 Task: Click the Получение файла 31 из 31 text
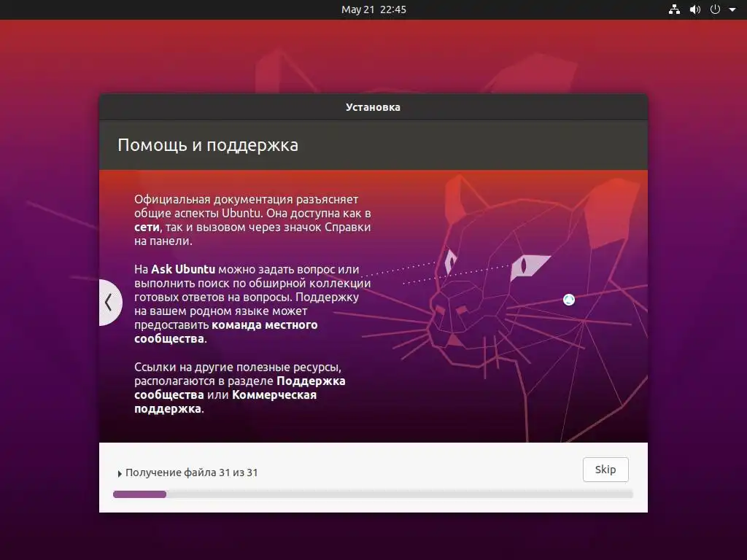click(192, 472)
